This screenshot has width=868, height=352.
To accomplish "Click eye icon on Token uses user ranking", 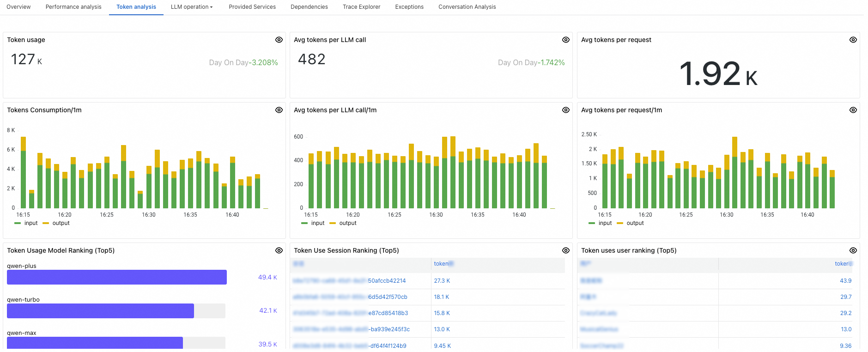I will point(853,250).
